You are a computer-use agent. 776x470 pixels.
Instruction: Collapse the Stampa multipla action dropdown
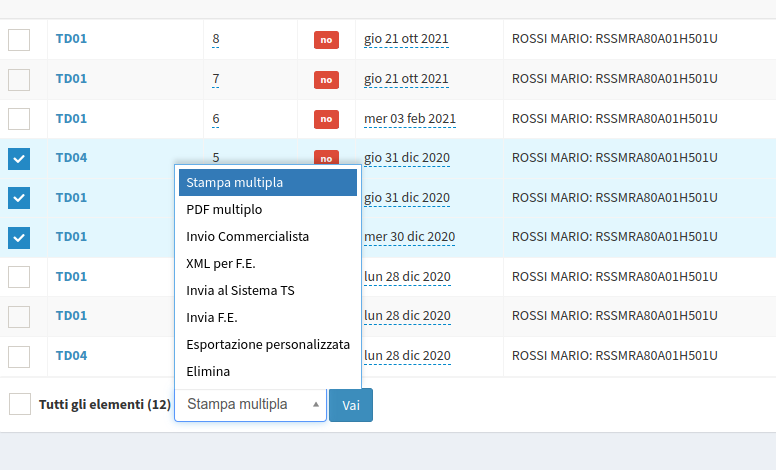(250, 405)
